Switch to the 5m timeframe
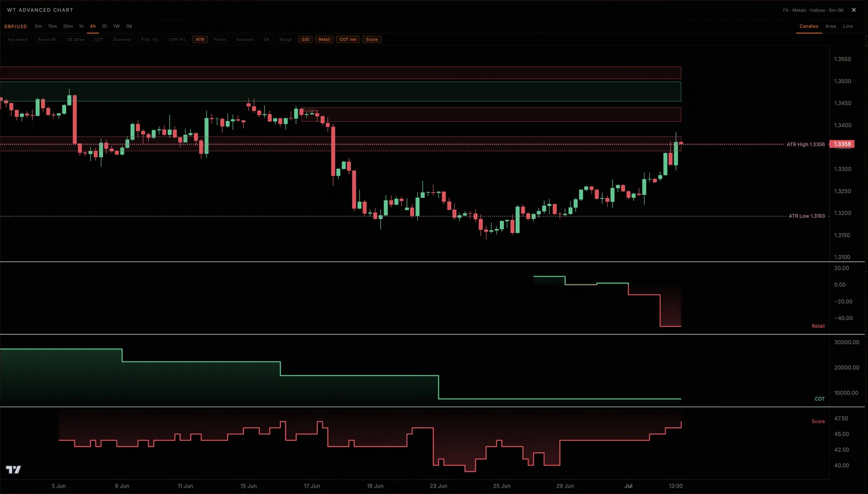The image size is (868, 494). point(39,26)
